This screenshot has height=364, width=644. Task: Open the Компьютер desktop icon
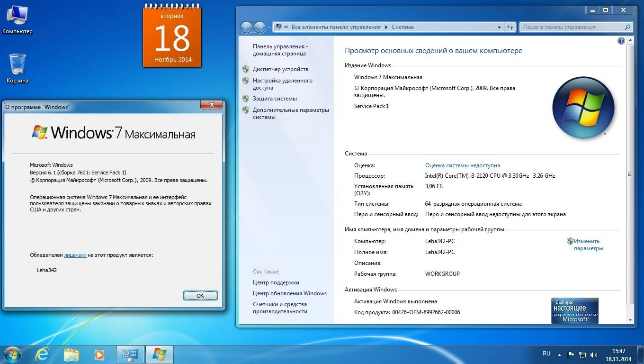[17, 20]
